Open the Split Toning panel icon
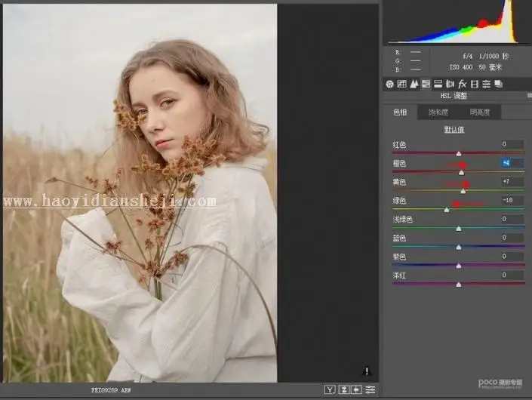 point(438,84)
